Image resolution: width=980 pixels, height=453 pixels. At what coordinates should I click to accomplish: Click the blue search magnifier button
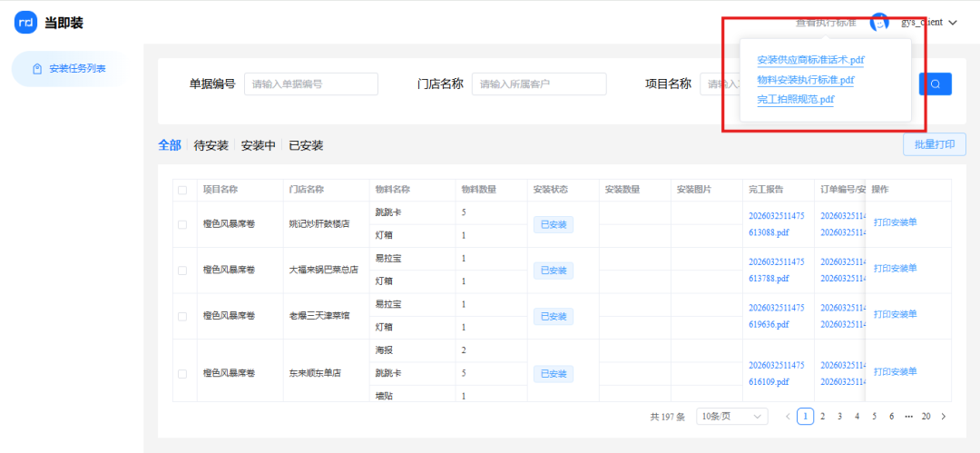tap(935, 84)
